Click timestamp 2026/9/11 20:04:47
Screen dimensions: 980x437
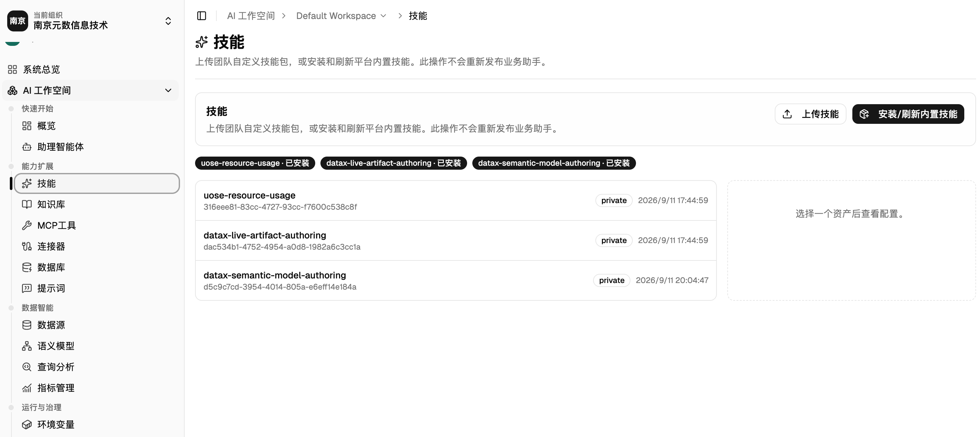(672, 280)
